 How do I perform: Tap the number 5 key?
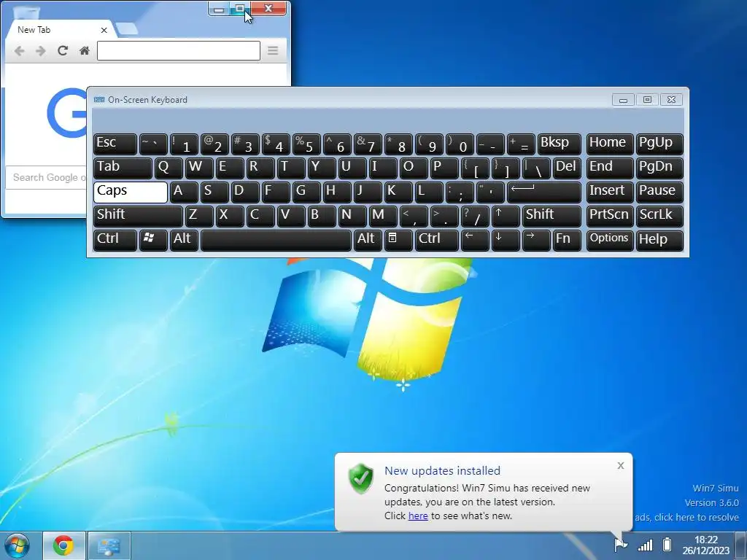pos(306,144)
